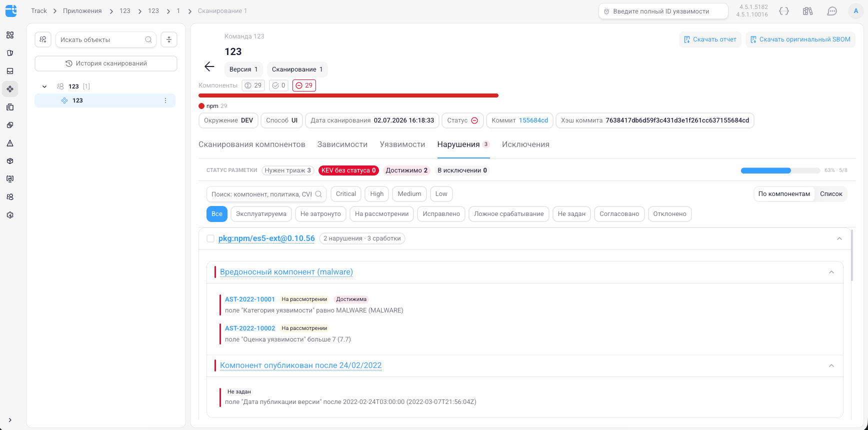Screen dimensions: 868x430
Task: Open vulnerability link AST-2022-10002
Action: tap(250, 328)
